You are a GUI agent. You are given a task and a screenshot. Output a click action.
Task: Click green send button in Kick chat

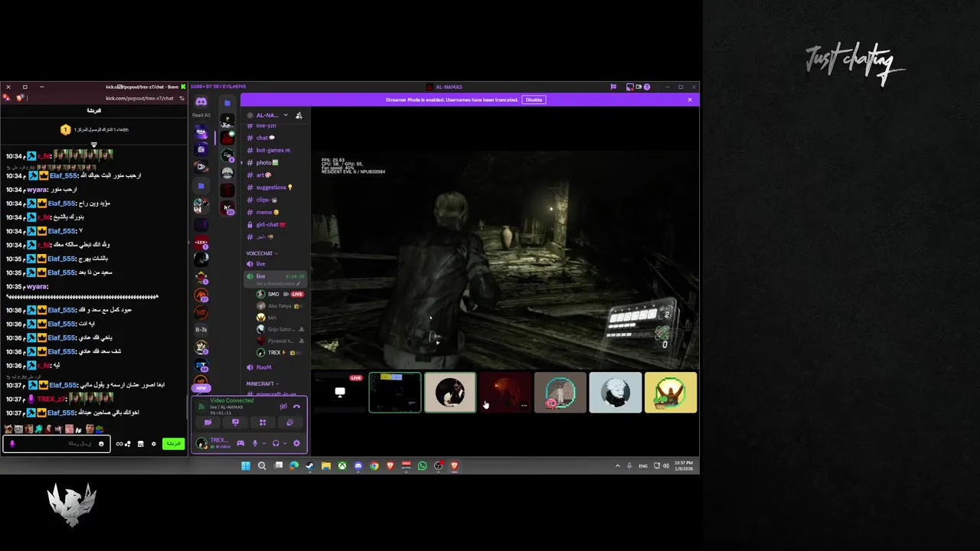174,444
